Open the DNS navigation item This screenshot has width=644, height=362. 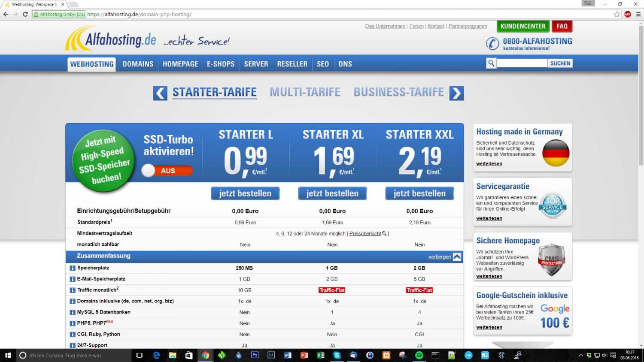point(345,64)
